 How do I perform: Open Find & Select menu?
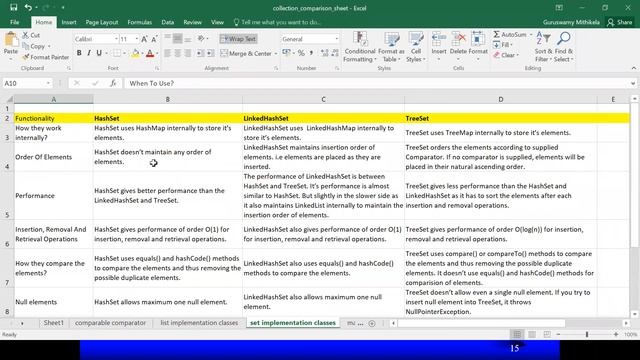[564, 47]
